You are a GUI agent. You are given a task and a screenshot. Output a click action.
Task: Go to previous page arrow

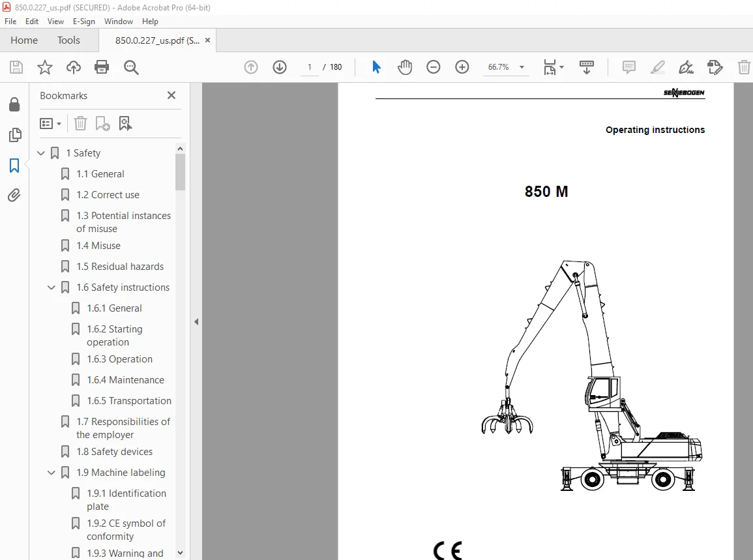(251, 67)
